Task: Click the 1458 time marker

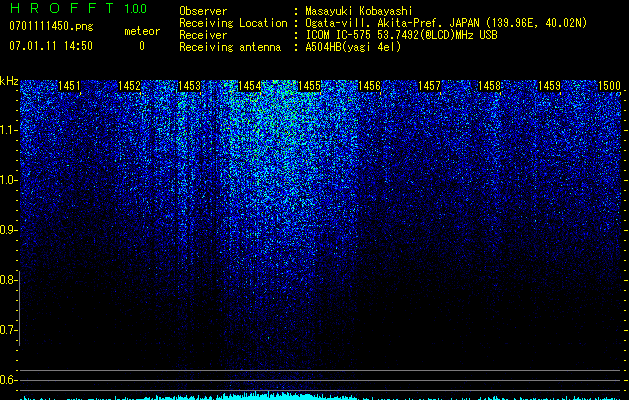Action: tap(489, 86)
